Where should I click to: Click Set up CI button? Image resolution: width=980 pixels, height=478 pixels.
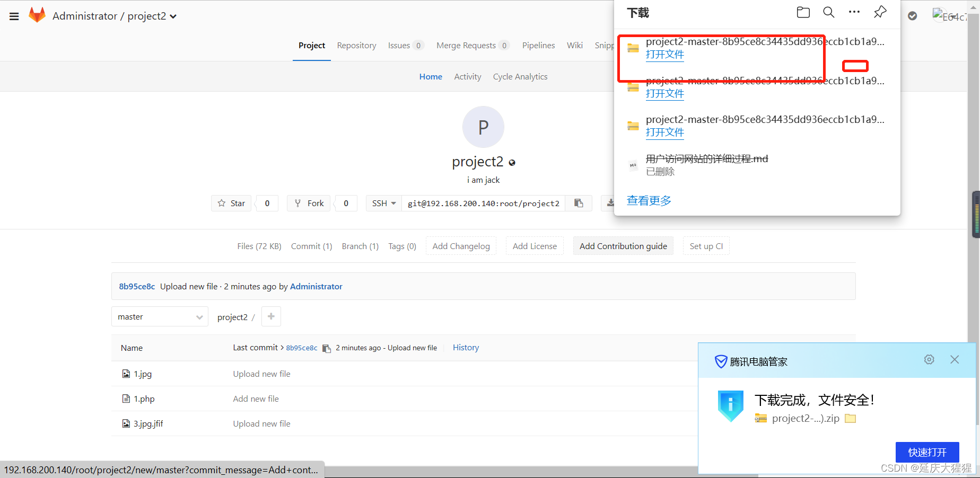pyautogui.click(x=706, y=246)
